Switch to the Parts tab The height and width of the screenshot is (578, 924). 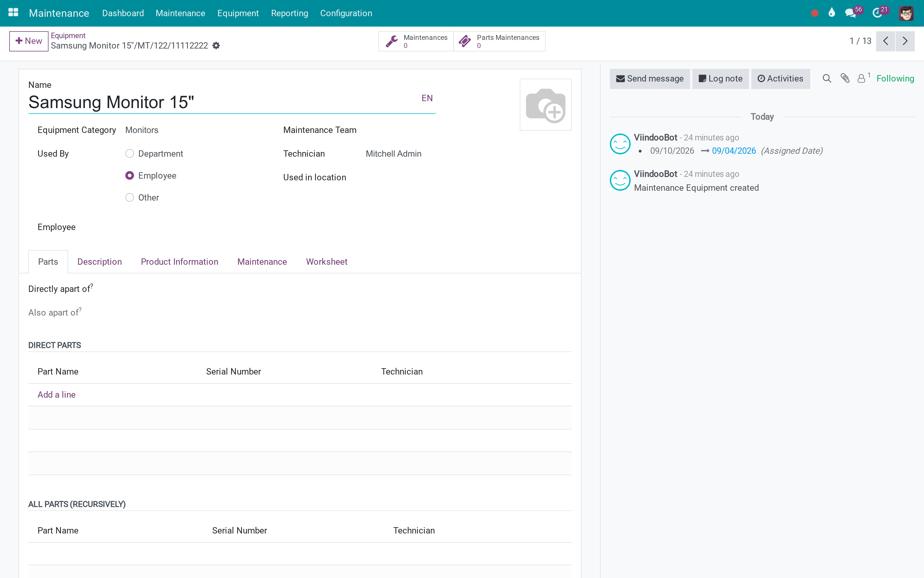tap(48, 262)
